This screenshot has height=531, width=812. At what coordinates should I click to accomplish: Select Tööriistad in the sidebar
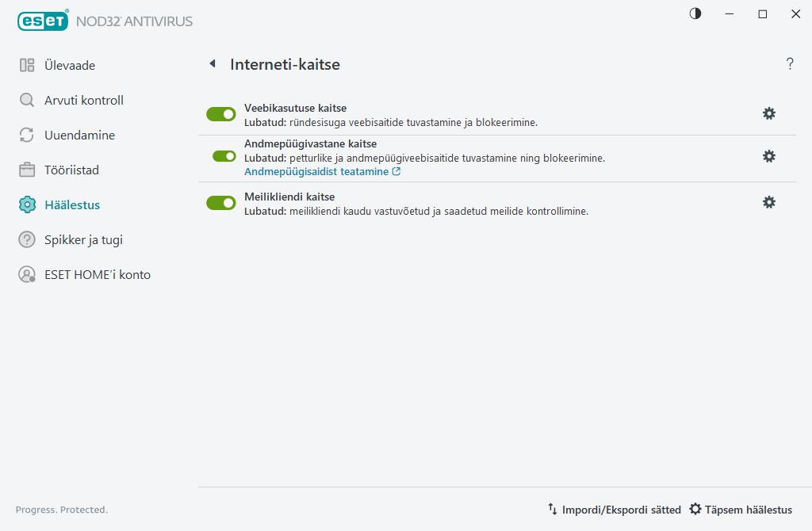(x=71, y=170)
